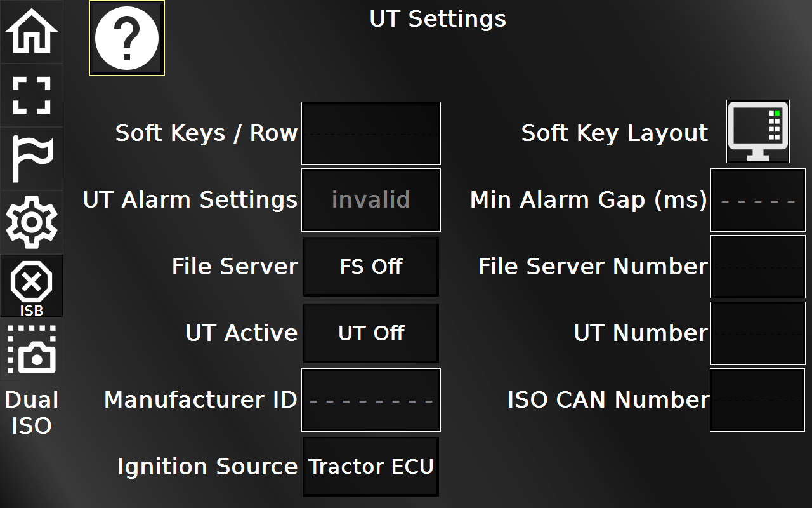Activate the ISB stop icon
Screen dimensions: 812x508
tap(32, 286)
